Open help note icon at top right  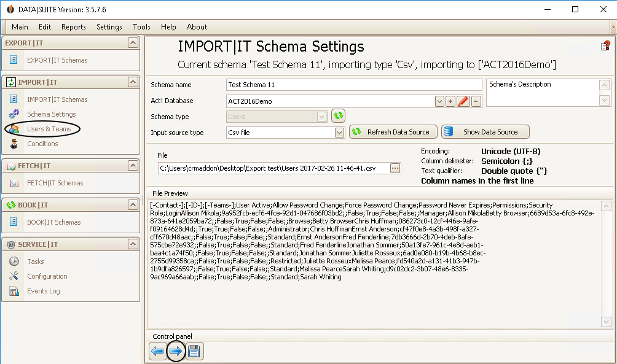coord(605,46)
